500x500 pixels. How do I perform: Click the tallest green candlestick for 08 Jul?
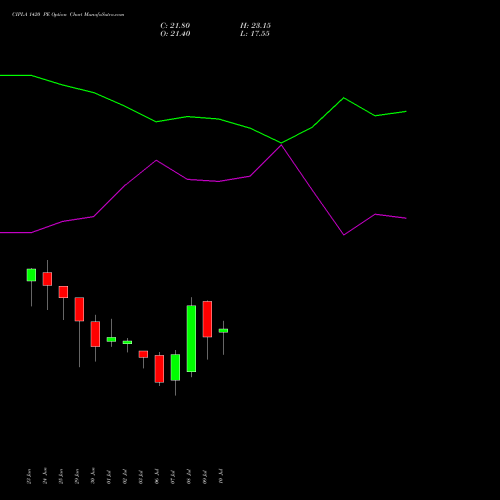coord(191,338)
